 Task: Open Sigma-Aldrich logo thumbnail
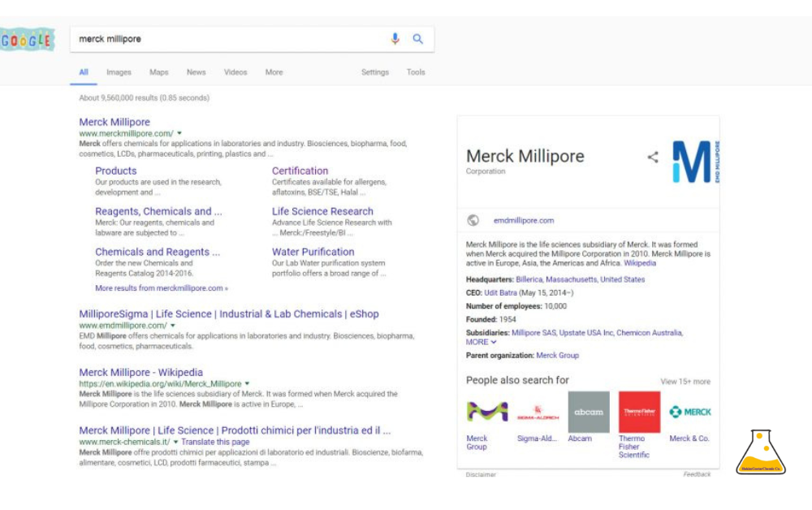tap(538, 413)
